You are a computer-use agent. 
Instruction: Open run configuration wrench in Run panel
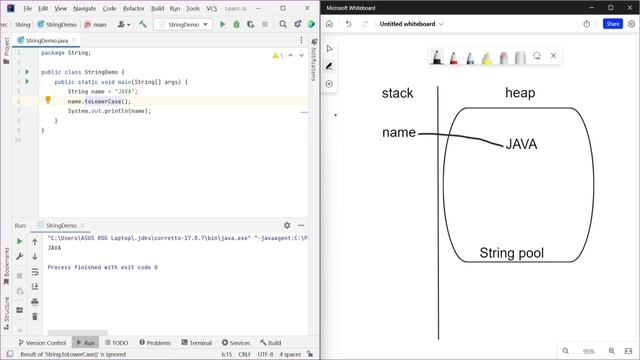(19, 256)
